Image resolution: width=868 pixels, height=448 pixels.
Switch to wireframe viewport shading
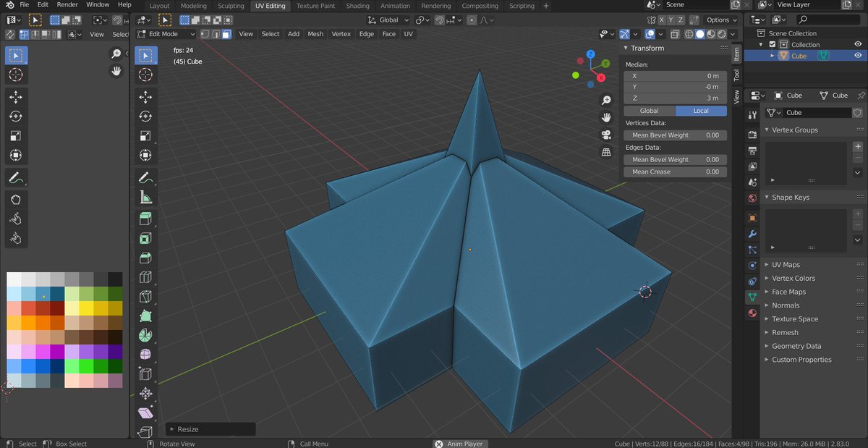[689, 34]
